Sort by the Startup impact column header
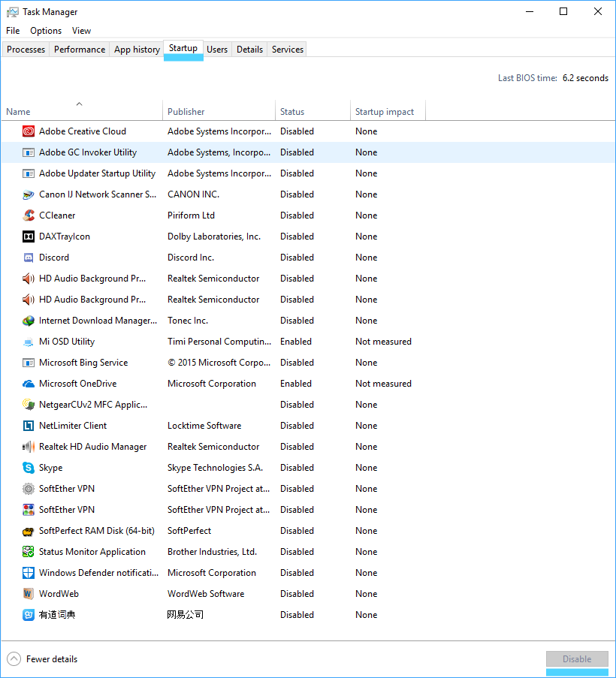The image size is (616, 678). pos(388,110)
